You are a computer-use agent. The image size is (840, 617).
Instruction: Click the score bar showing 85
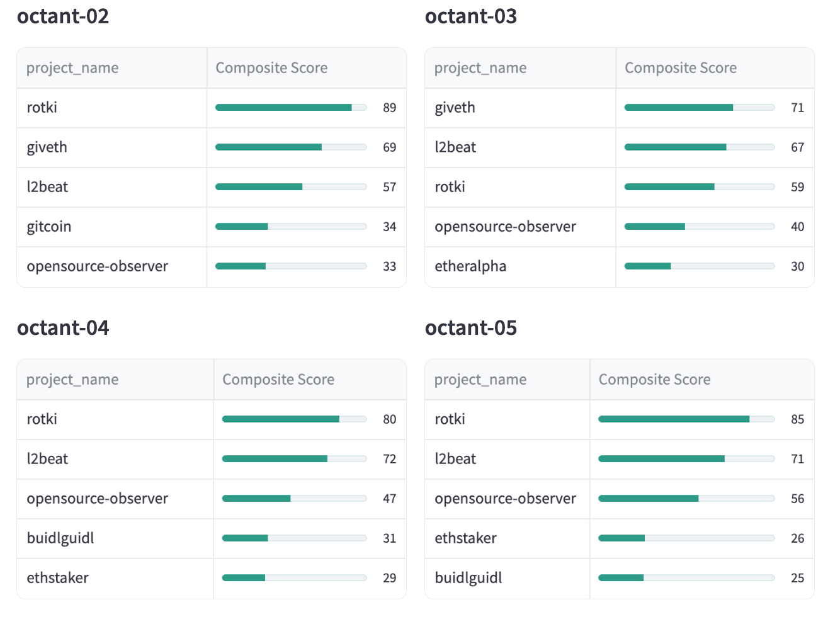click(686, 419)
